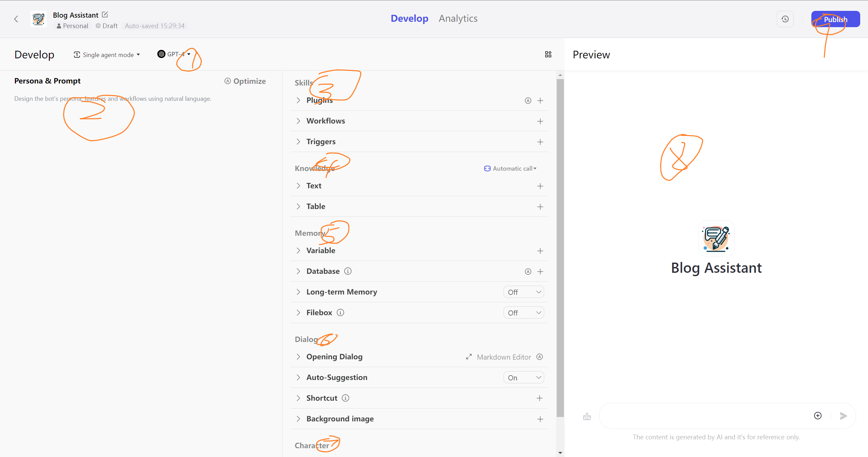
Task: Click the send message arrow icon
Action: (843, 416)
